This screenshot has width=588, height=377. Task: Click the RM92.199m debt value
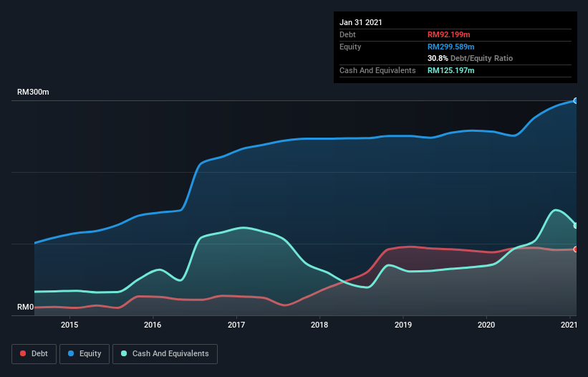[x=449, y=34]
